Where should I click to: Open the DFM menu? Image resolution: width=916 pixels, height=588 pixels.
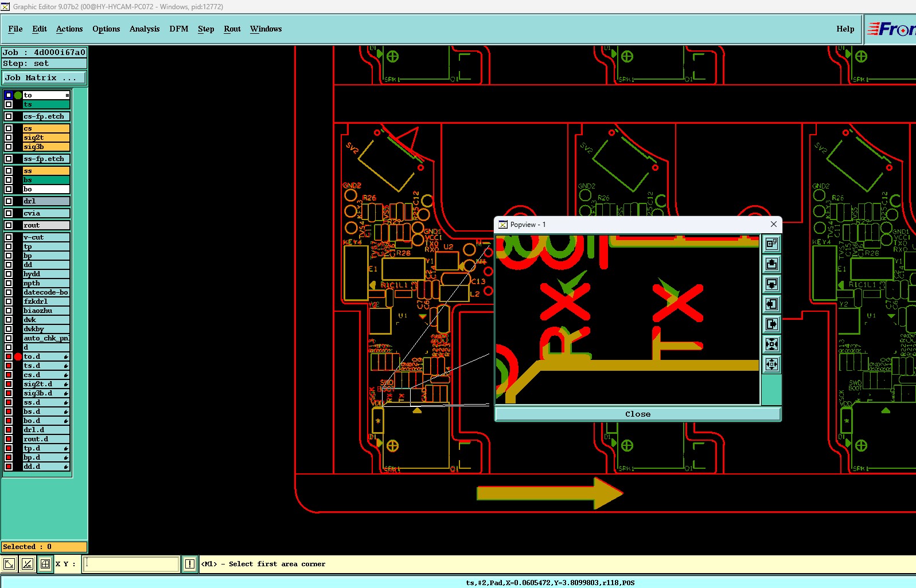179,29
